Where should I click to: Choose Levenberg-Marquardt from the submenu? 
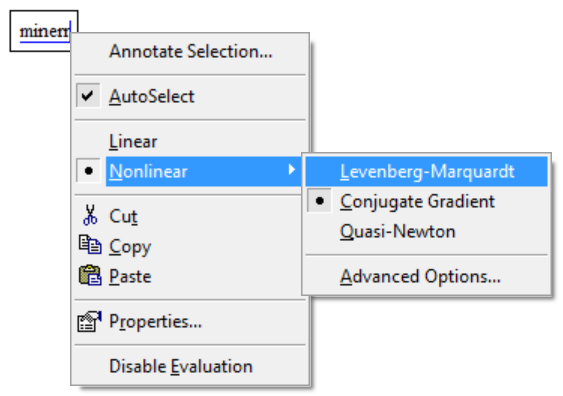click(427, 171)
